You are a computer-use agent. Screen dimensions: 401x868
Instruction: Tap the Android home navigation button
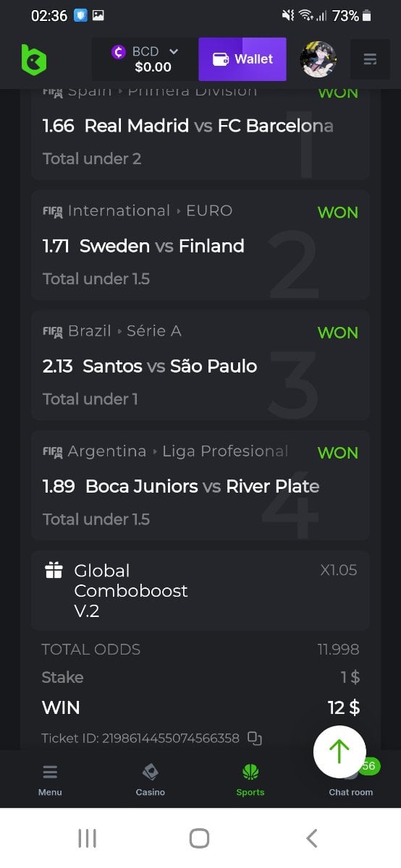click(x=199, y=838)
